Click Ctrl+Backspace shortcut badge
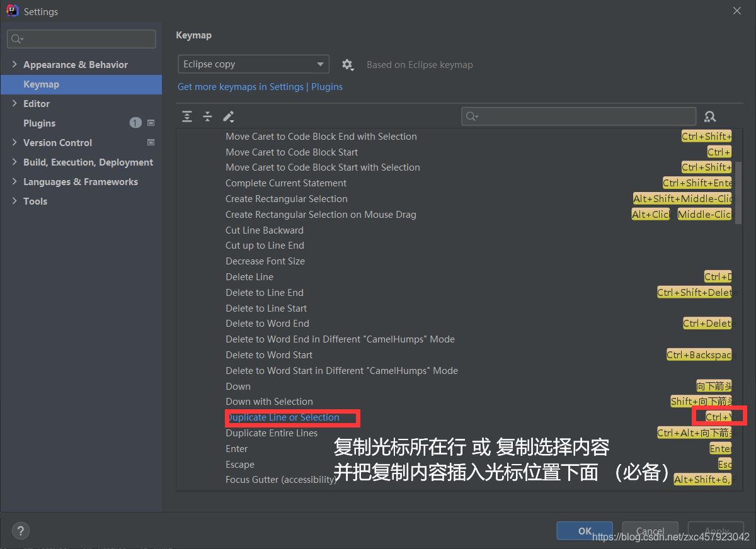Screen dimensions: 756x549 (x=699, y=355)
